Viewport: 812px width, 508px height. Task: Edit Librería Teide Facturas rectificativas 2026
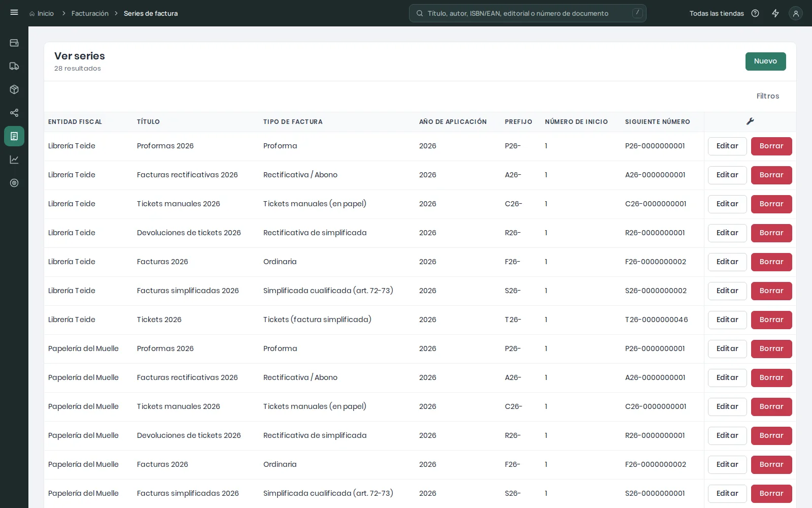click(x=727, y=175)
